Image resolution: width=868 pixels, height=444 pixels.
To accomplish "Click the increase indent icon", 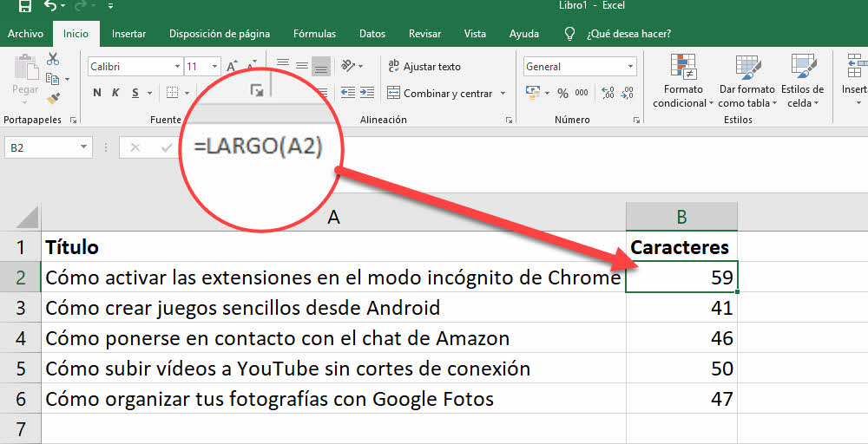I will (x=368, y=93).
